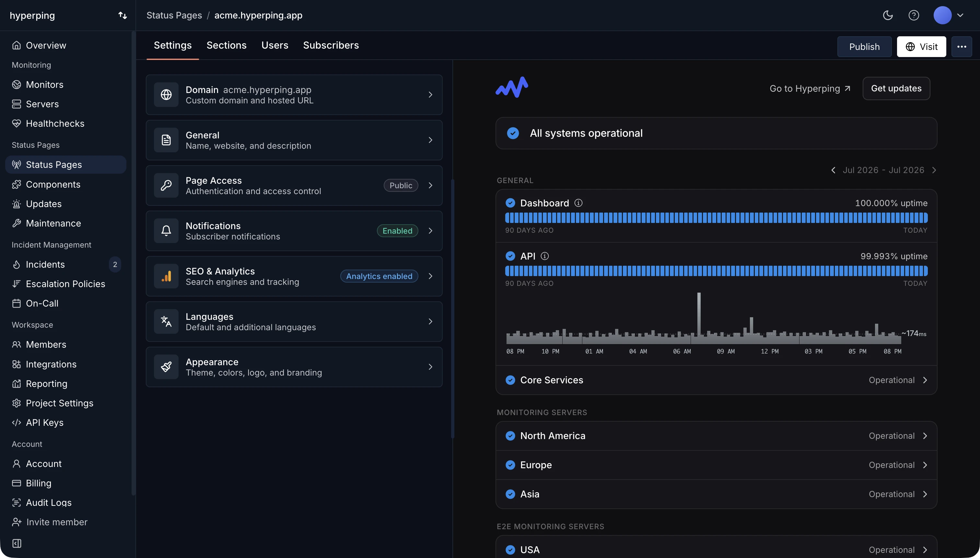Open the Monitors page

tap(65, 84)
